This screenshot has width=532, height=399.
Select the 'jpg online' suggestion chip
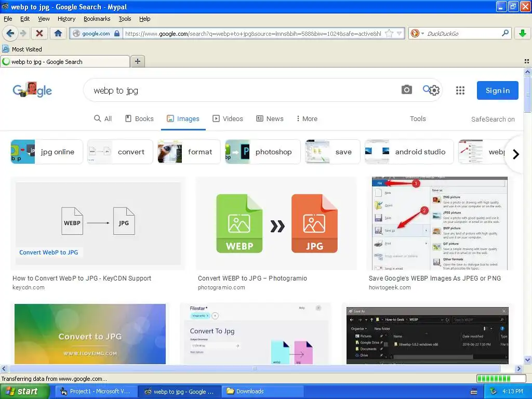click(x=47, y=152)
